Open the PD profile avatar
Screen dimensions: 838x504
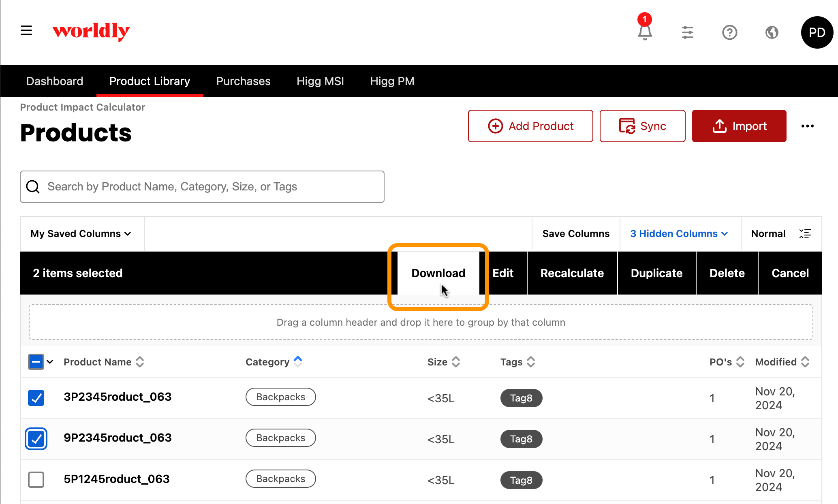[x=817, y=32]
